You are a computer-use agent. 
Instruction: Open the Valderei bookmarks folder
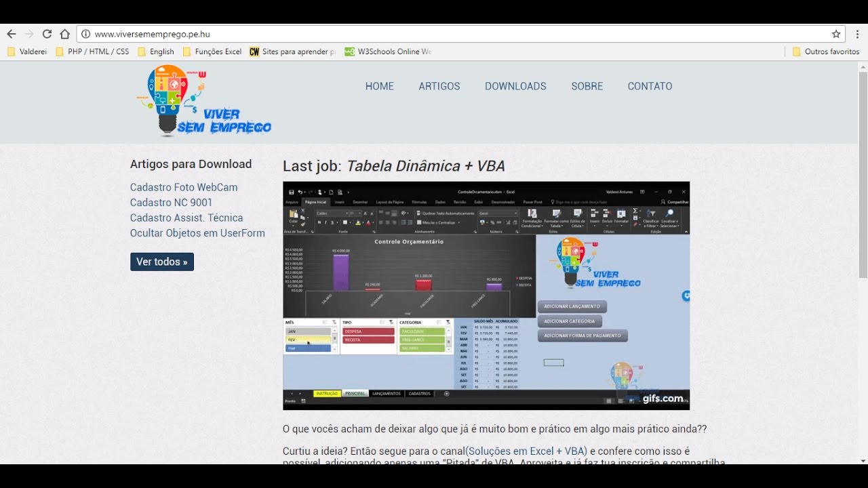(x=26, y=52)
